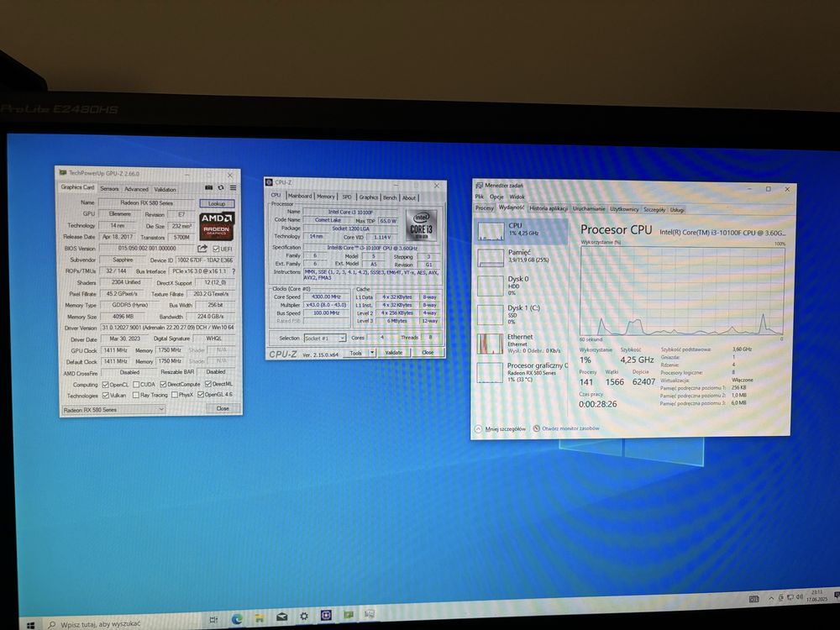Click the Windows Start button
This screenshot has width=840, height=630.
[30, 625]
